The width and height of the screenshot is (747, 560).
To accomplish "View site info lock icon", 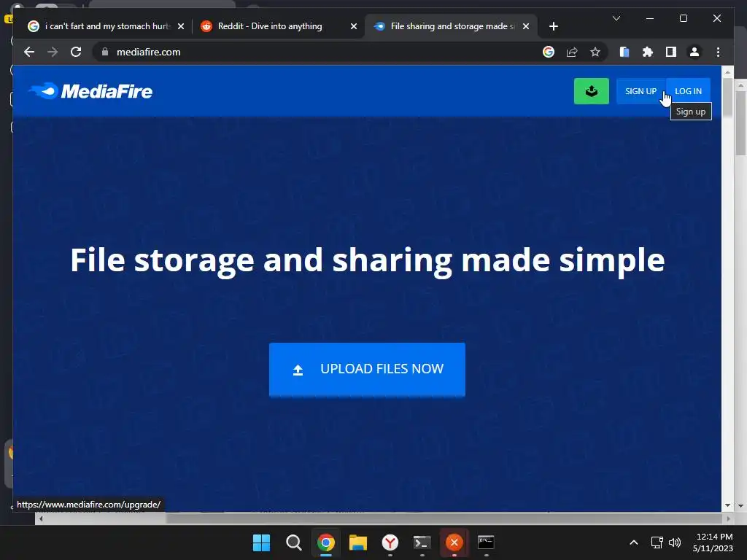I will [x=105, y=52].
